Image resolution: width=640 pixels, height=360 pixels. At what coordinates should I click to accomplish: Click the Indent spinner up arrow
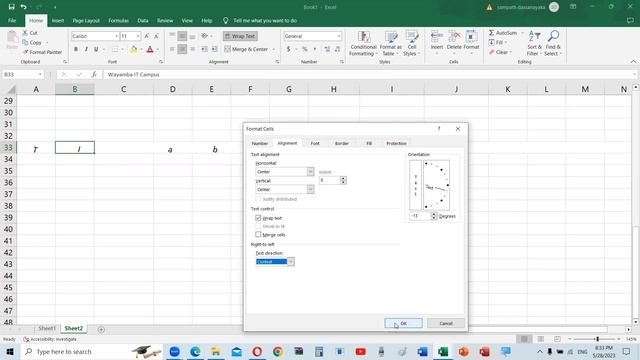click(343, 178)
